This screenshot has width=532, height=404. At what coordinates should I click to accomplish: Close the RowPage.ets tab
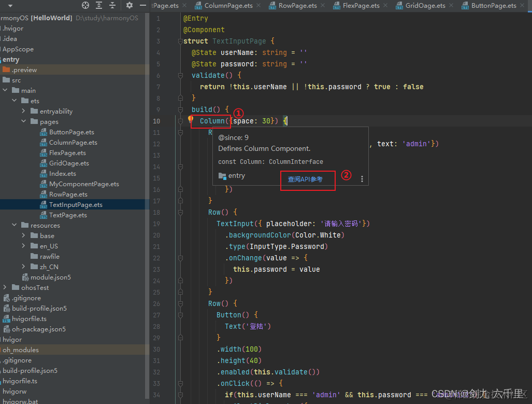(x=323, y=5)
